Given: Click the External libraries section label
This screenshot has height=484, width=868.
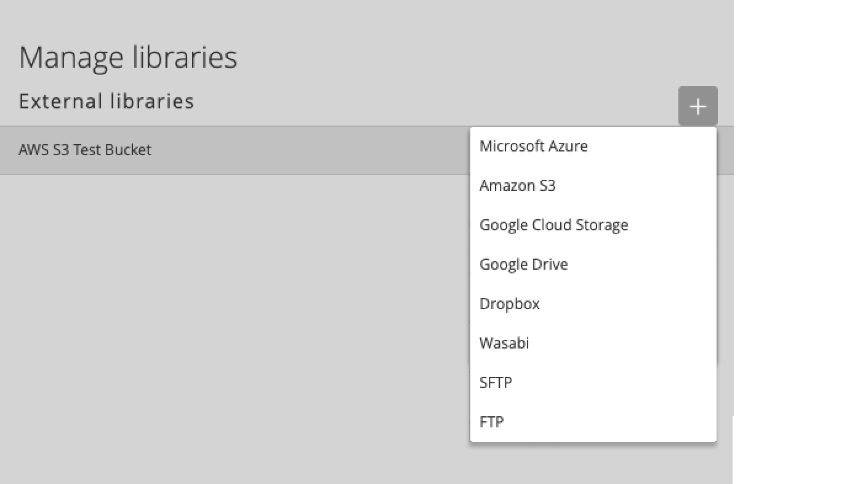Looking at the screenshot, I should [x=106, y=101].
